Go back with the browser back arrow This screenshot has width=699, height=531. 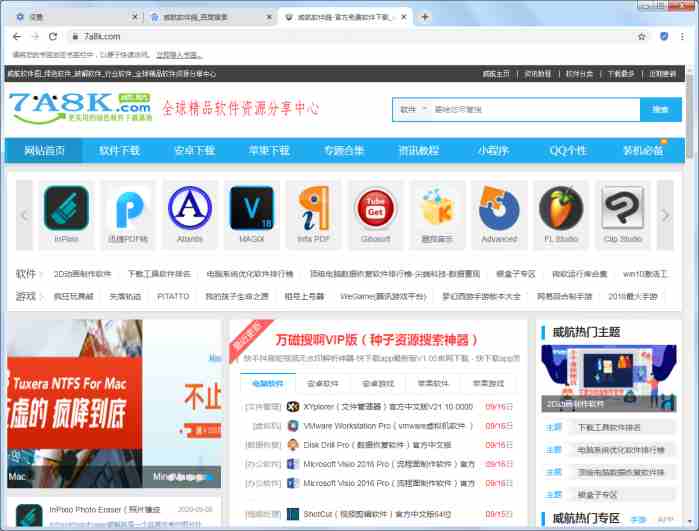point(17,37)
